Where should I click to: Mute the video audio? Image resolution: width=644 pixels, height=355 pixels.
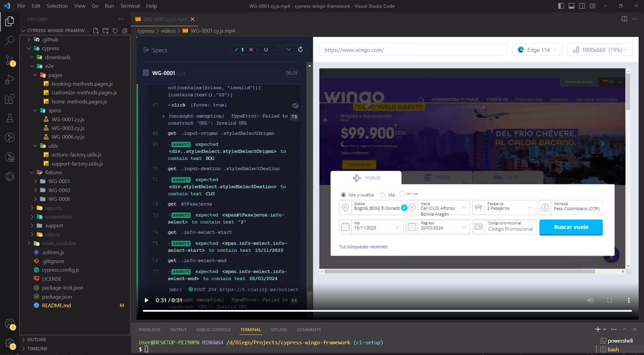point(590,300)
